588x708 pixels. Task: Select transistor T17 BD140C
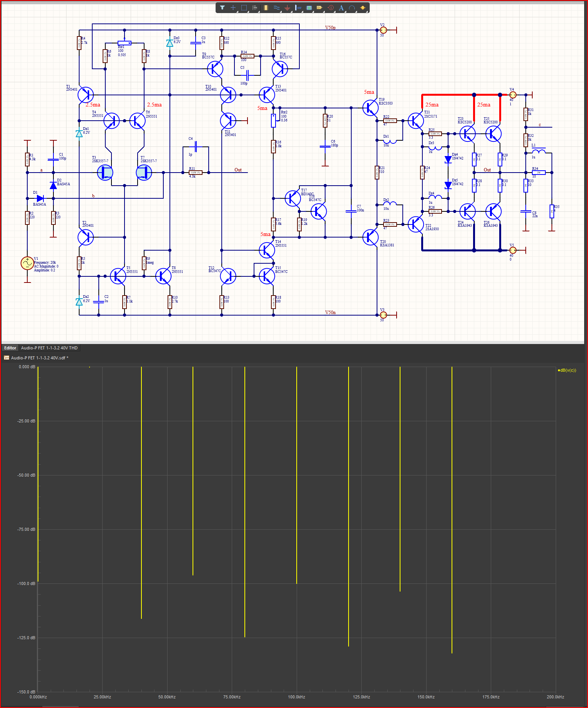point(293,198)
